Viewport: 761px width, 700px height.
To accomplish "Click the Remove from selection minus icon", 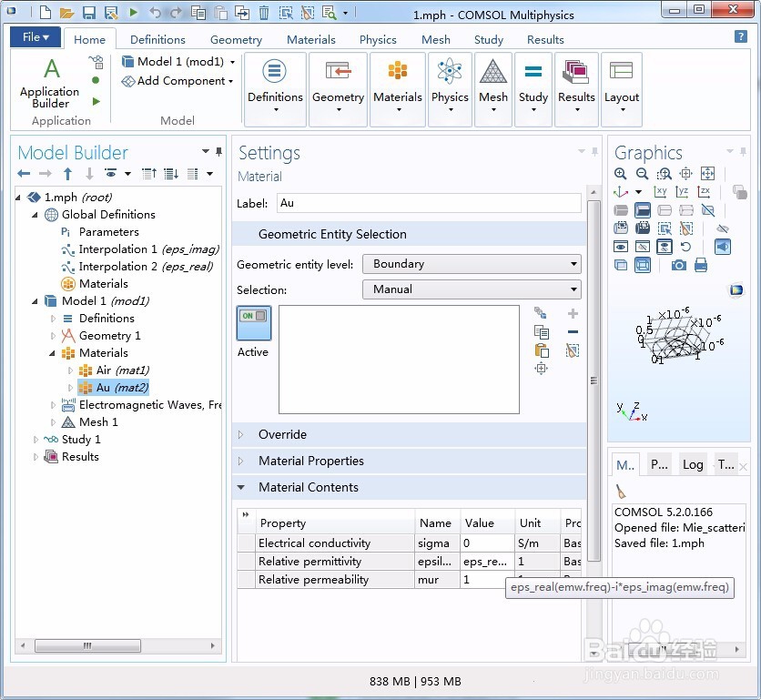I will coord(573,332).
